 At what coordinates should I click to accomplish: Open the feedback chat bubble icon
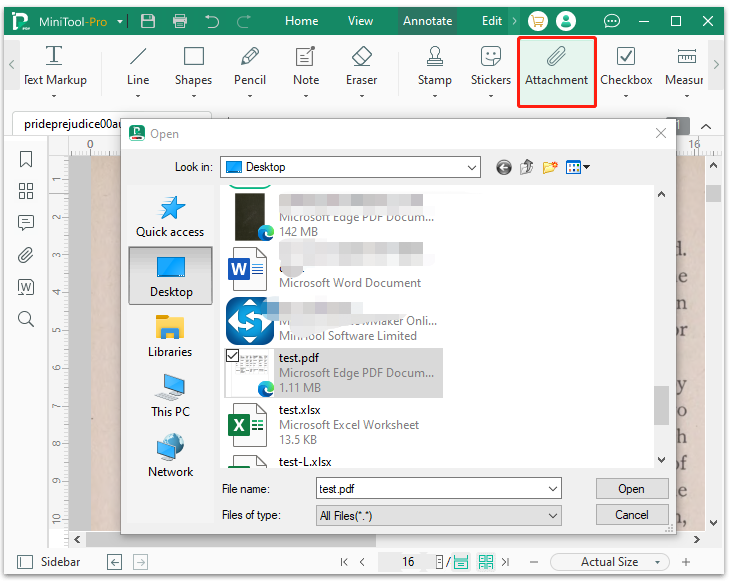(x=611, y=21)
